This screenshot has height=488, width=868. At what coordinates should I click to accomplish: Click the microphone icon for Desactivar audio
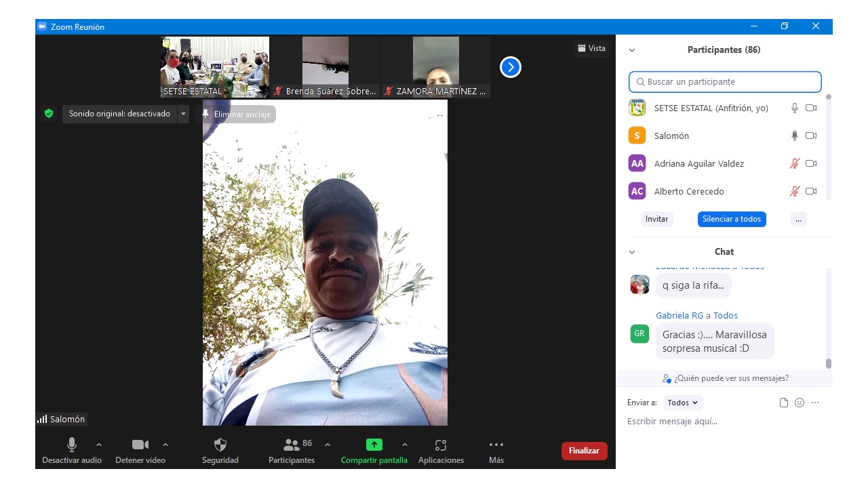click(x=71, y=445)
